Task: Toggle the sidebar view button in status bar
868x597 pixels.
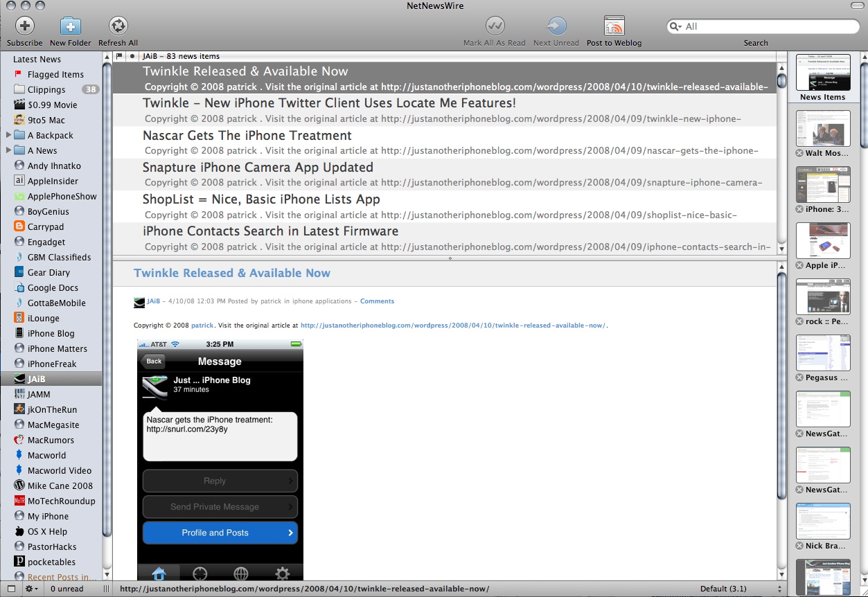Action: click(10, 589)
